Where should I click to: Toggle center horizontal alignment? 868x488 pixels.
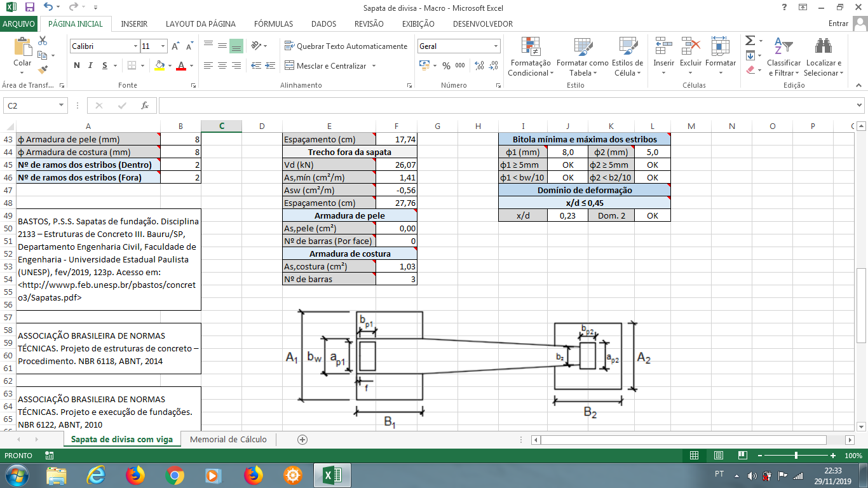(222, 65)
